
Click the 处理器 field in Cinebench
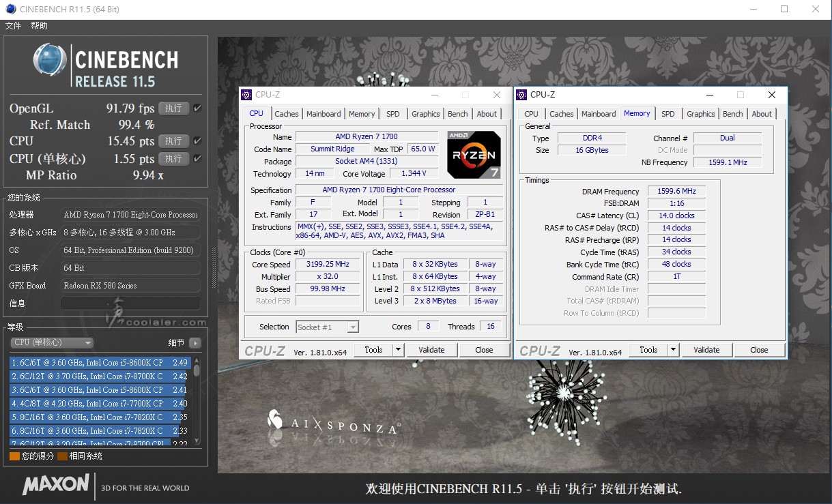(x=131, y=215)
